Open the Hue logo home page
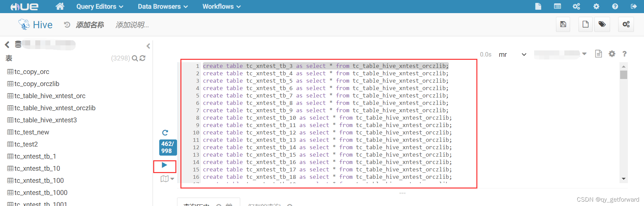Viewport: 644px width, 206px height. click(x=25, y=6)
